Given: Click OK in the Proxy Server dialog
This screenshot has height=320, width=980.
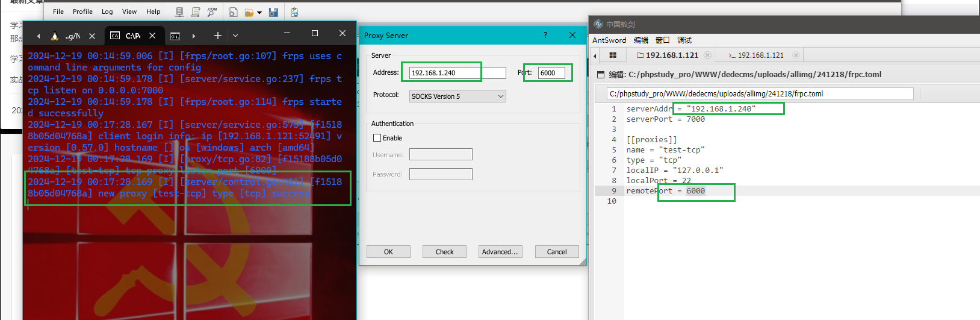Looking at the screenshot, I should tap(388, 252).
